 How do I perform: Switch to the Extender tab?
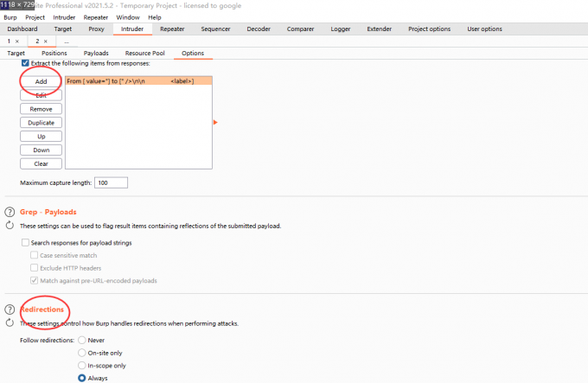[379, 29]
